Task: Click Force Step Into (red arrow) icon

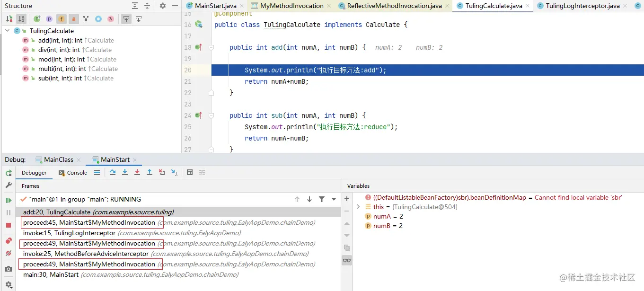Action: [x=137, y=173]
